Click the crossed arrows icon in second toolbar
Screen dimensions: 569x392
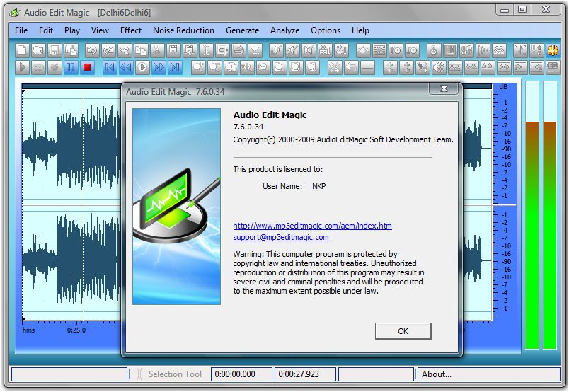pyautogui.click(x=334, y=67)
